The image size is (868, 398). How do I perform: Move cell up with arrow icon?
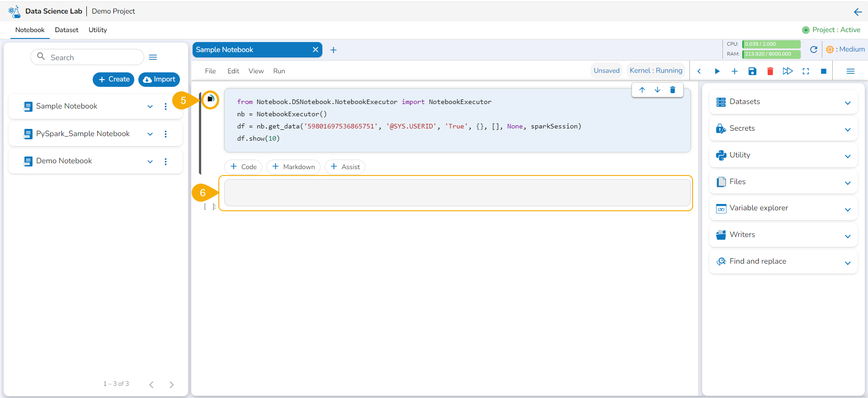(x=642, y=90)
